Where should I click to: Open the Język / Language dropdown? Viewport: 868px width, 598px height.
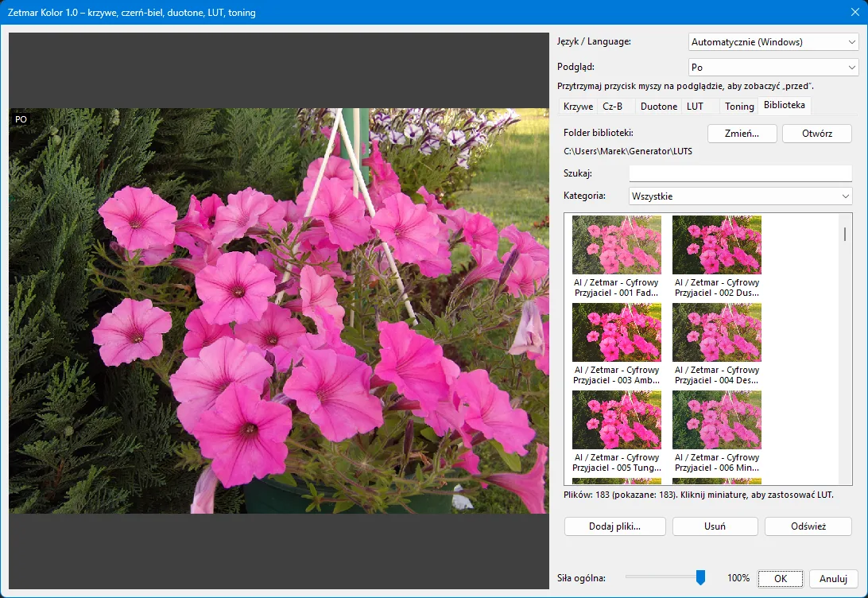tap(773, 42)
